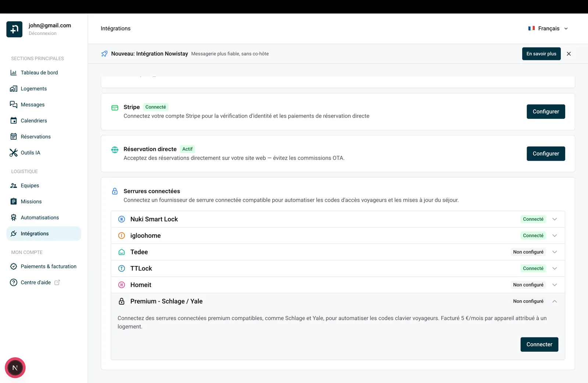Click the lock icon beside Premium - Schlage / Yale
Screen dimensions: 588x383
coord(122,301)
